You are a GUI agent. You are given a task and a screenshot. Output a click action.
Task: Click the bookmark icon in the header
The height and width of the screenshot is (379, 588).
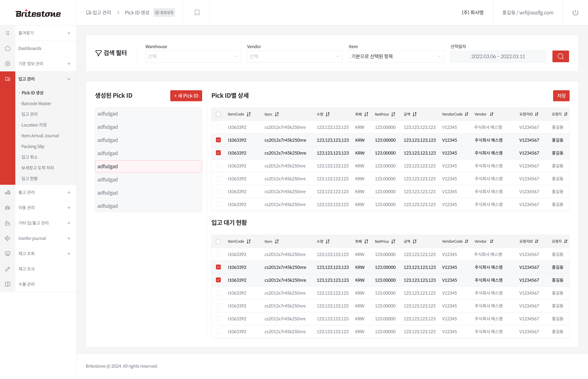(x=197, y=13)
